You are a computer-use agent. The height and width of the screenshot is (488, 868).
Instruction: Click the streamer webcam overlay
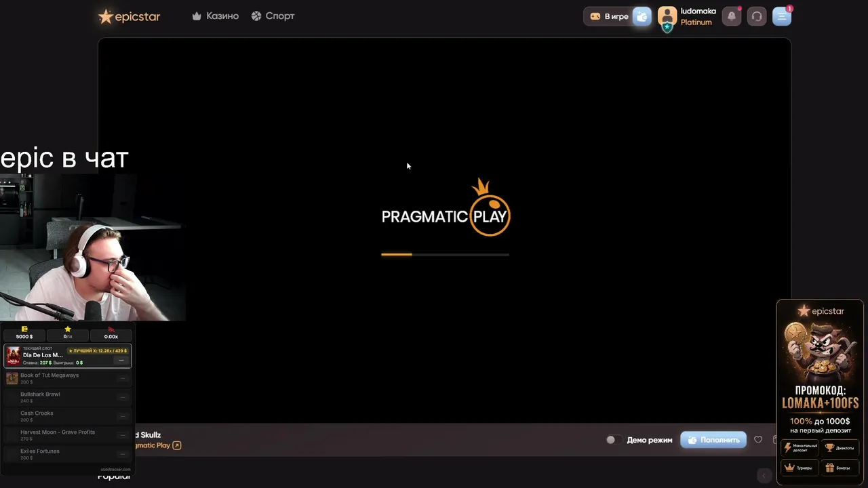click(x=93, y=247)
